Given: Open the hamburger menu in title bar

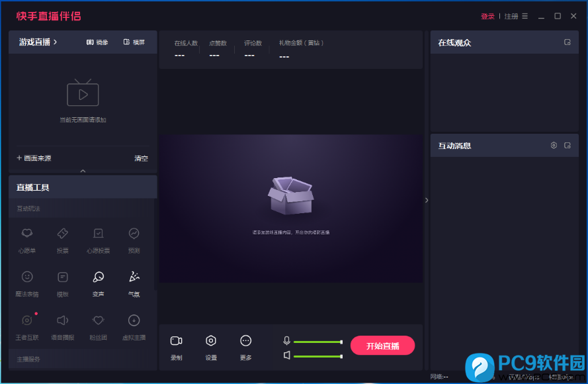Looking at the screenshot, I should pos(525,16).
